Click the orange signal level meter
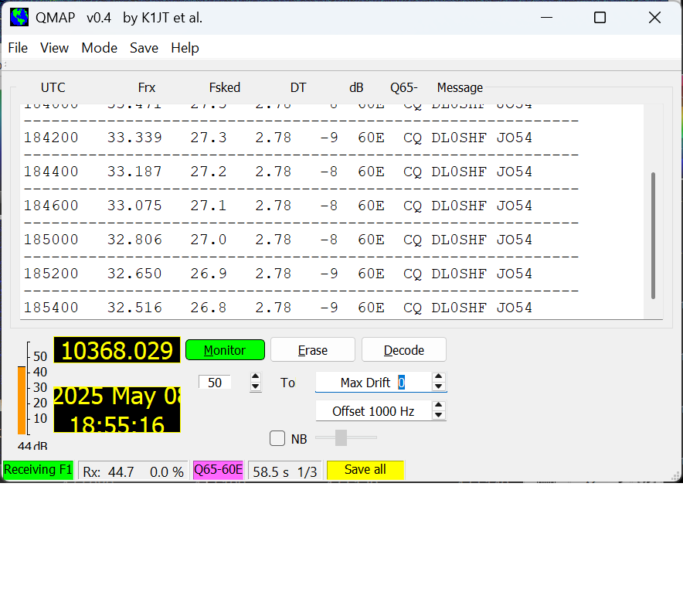The width and height of the screenshot is (683, 616). coord(22,400)
